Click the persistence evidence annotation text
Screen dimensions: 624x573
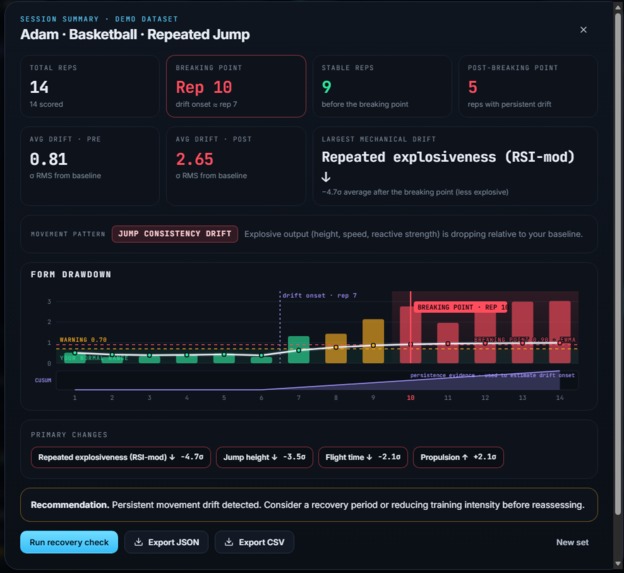click(492, 375)
